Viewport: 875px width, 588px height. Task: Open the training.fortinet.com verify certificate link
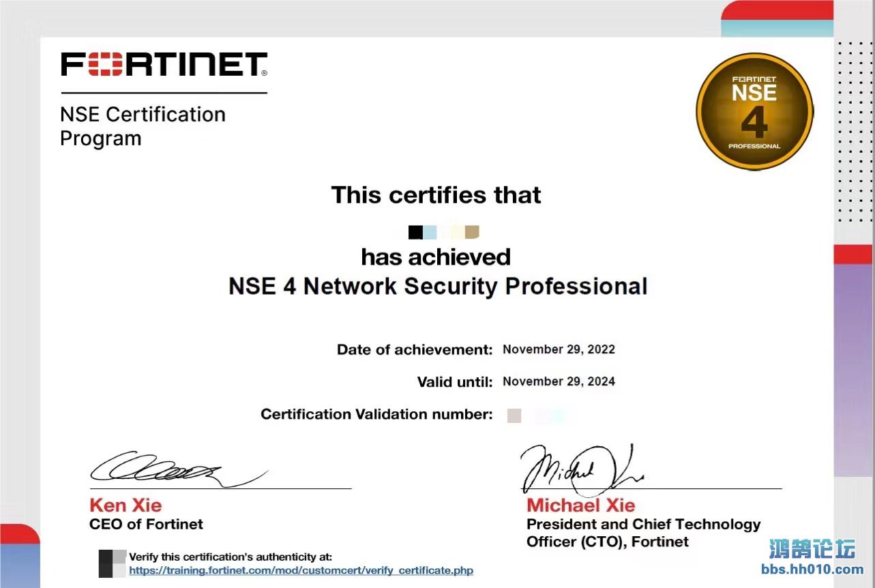coord(301,570)
